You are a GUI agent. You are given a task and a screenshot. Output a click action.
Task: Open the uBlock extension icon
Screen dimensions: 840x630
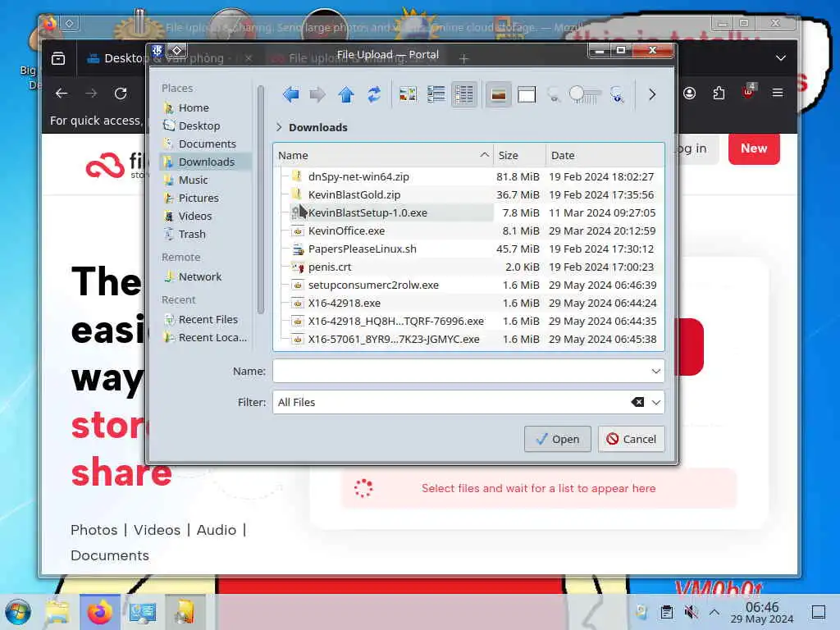(748, 92)
